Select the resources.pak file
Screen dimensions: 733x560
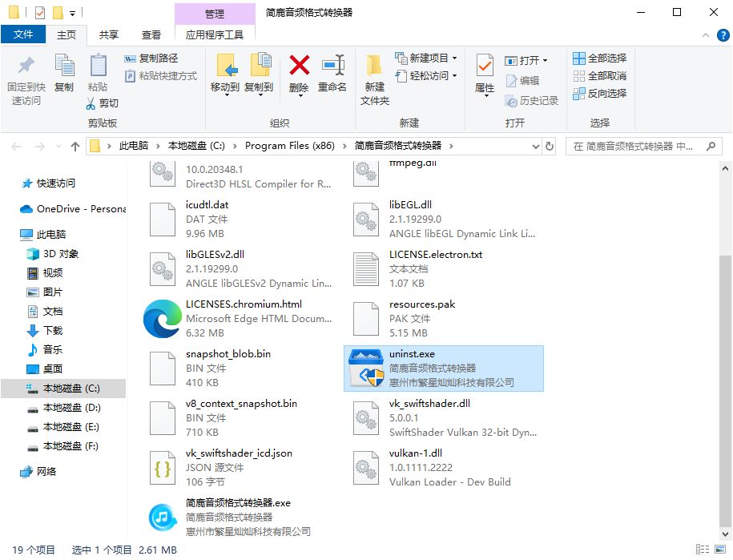444,319
